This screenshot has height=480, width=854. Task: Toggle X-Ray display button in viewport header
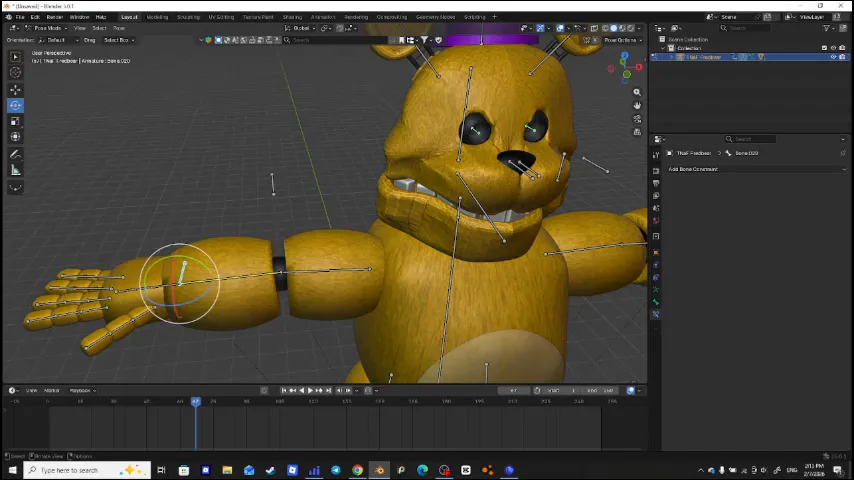pyautogui.click(x=594, y=28)
